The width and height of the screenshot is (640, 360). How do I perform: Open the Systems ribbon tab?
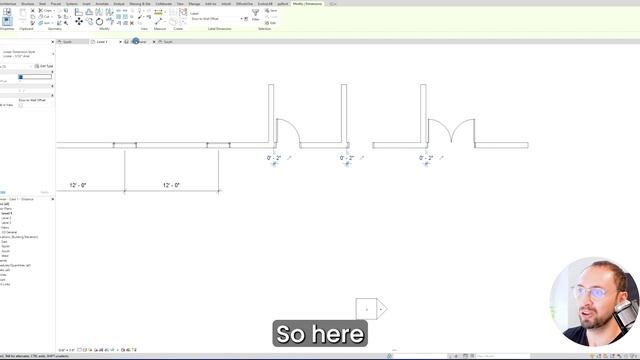click(x=71, y=4)
